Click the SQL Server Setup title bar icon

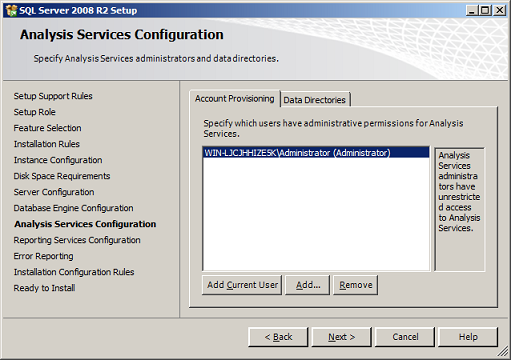11,10
